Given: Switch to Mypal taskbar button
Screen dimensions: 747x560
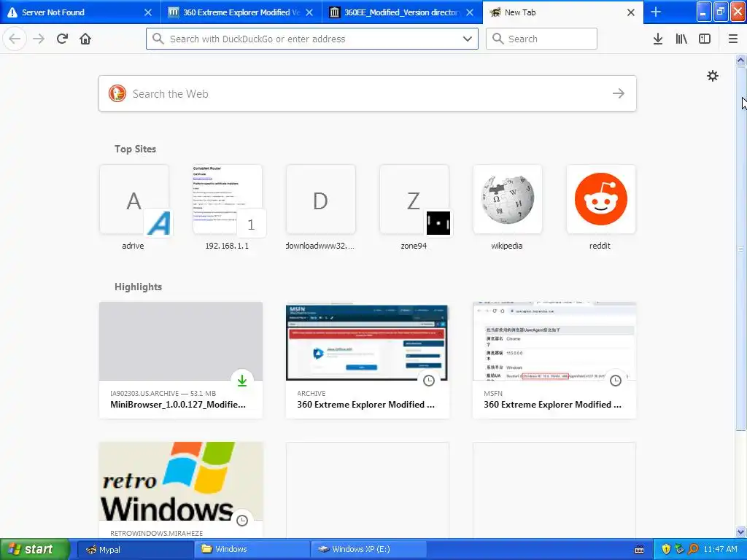Looking at the screenshot, I should 134,549.
